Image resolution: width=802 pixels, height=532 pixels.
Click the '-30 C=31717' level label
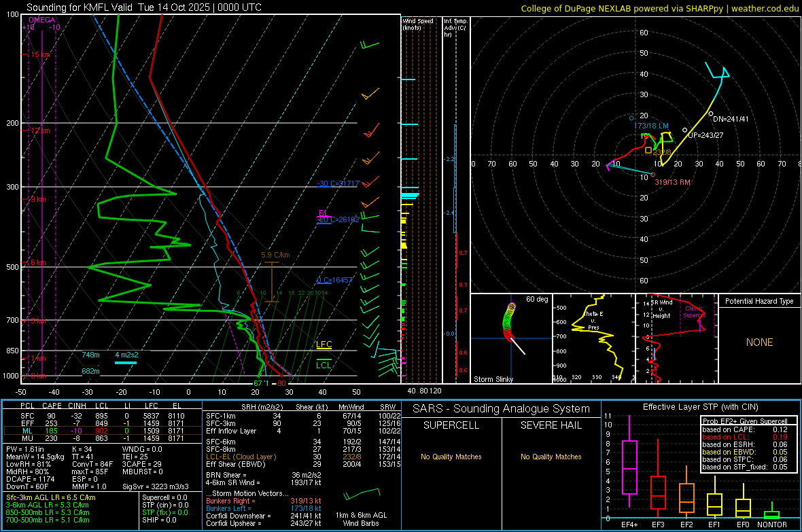click(x=338, y=183)
